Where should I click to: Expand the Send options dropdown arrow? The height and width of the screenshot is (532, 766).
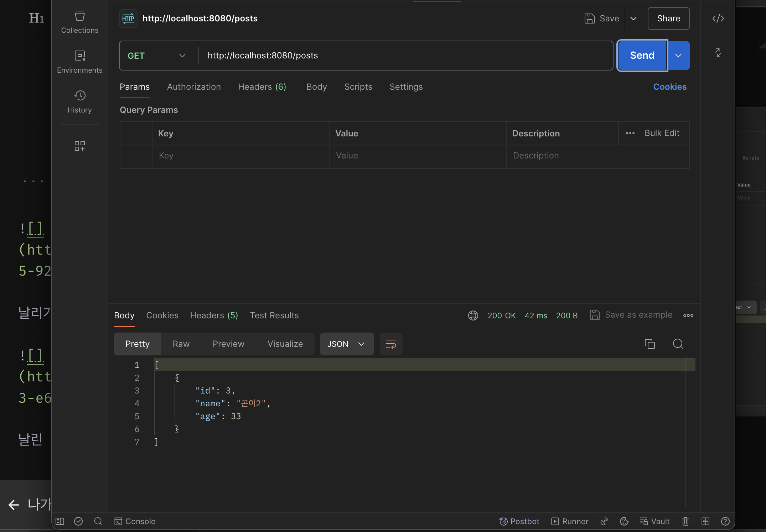678,56
